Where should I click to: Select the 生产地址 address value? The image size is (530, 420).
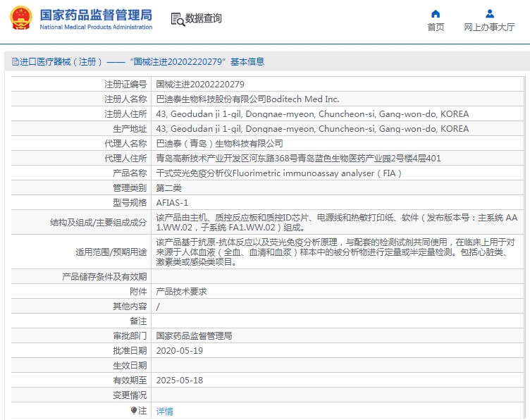[x=312, y=129]
